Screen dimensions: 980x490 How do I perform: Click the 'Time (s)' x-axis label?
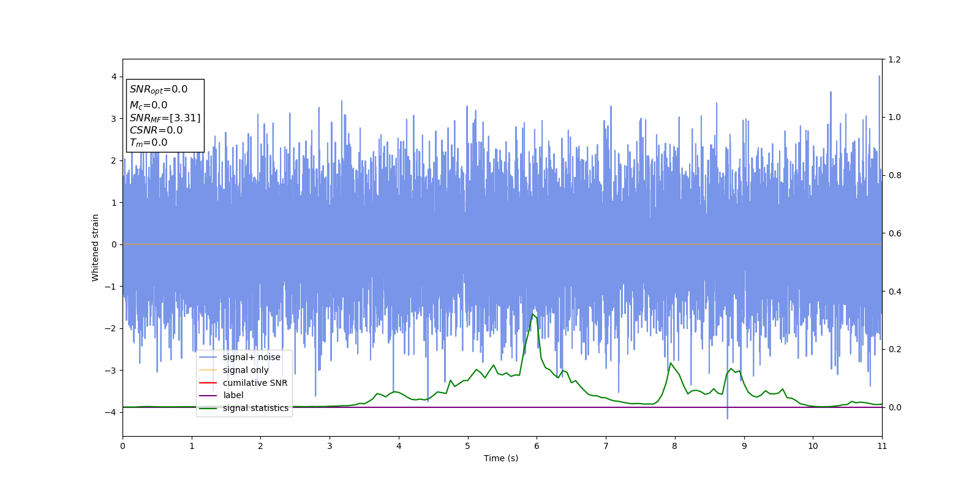501,458
